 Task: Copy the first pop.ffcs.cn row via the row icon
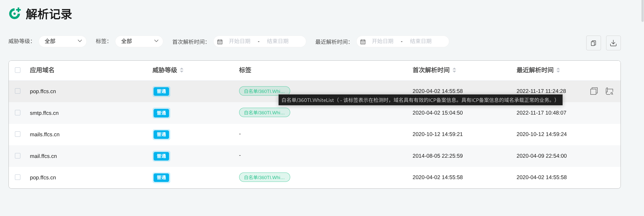point(594,91)
